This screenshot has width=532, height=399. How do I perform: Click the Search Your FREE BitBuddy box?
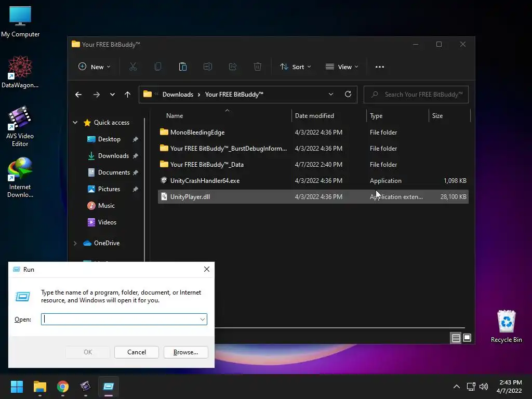[416, 95]
